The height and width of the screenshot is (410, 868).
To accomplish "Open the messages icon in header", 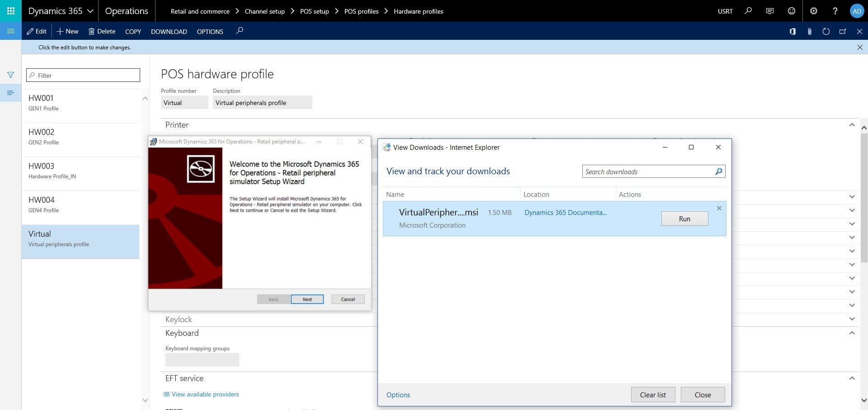I will point(769,11).
